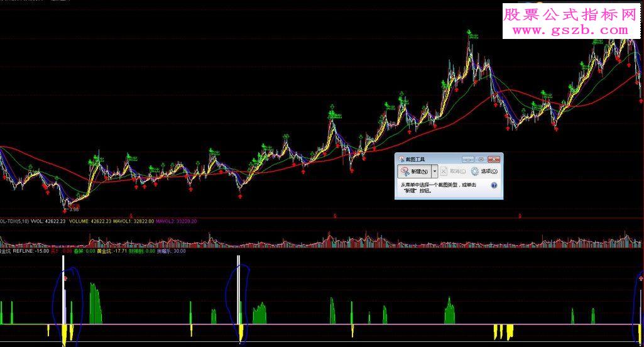This screenshot has height=347, width=644.
Task: Click the VVOL: 42622.23 value
Action: pyautogui.click(x=48, y=221)
